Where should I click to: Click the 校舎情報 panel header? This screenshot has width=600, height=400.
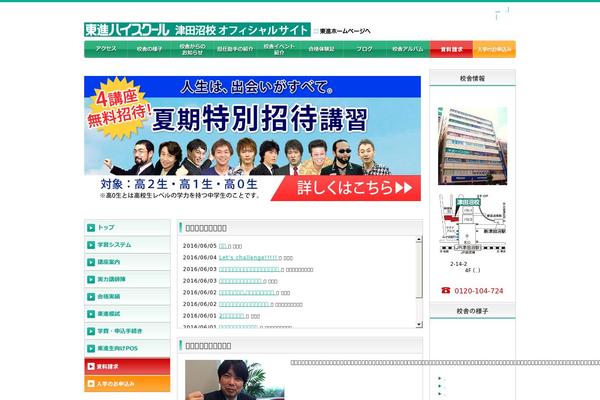click(x=473, y=78)
